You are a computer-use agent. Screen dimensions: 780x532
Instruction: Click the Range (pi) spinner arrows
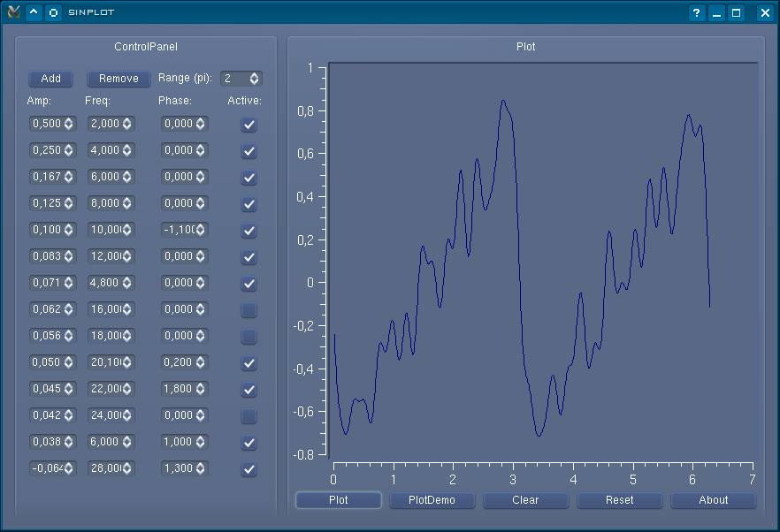[254, 78]
